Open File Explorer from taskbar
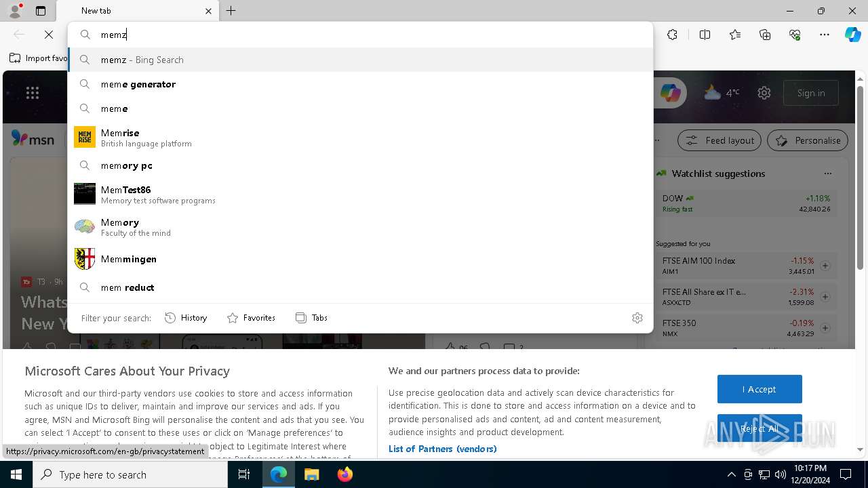Viewport: 868px width, 488px height. (x=311, y=474)
